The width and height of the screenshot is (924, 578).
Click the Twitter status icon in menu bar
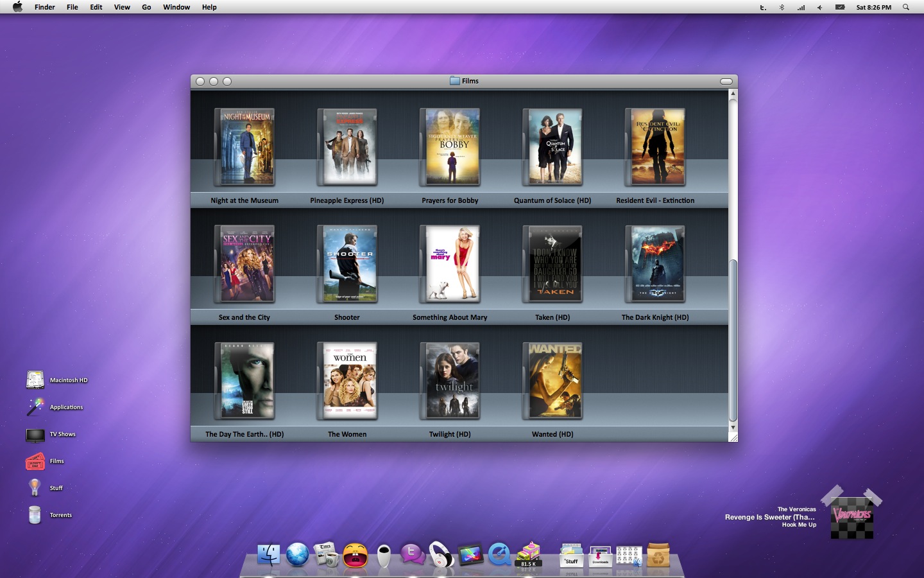[763, 8]
